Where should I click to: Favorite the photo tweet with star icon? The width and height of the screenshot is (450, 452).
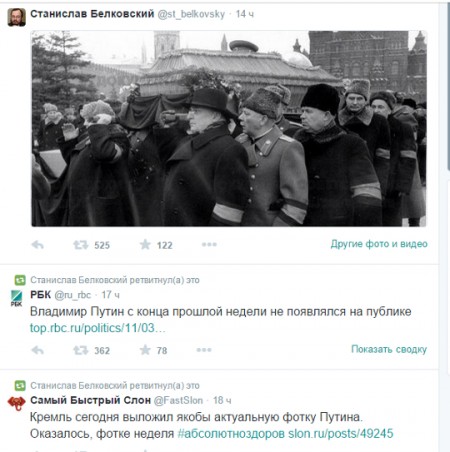point(145,245)
